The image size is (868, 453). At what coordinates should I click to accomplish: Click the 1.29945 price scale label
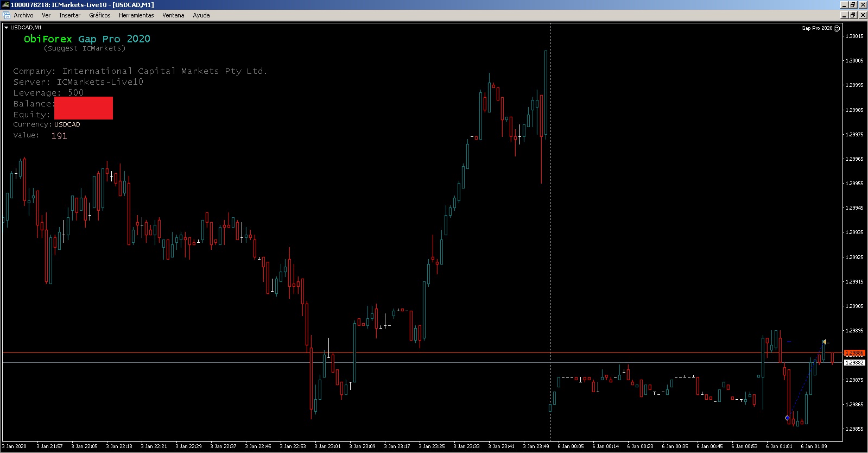pyautogui.click(x=854, y=208)
